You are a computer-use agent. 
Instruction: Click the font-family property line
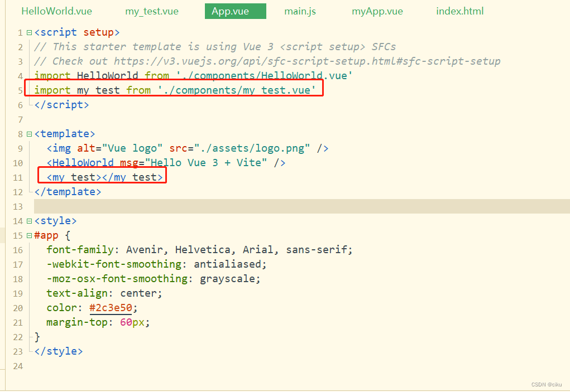tap(199, 250)
